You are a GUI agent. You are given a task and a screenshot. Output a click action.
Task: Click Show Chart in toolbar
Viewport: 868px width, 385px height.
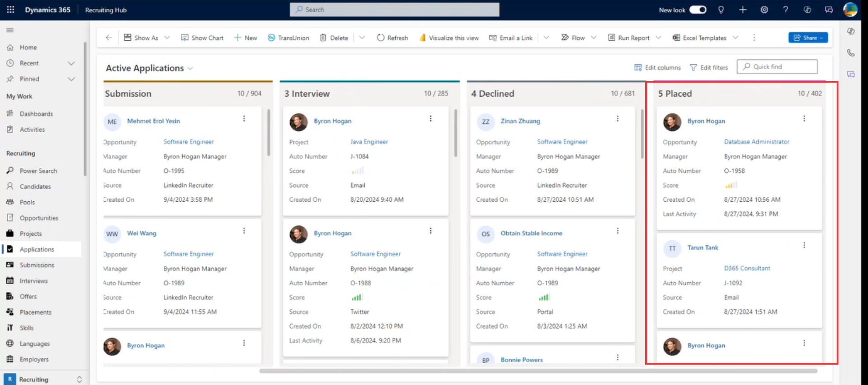point(202,38)
